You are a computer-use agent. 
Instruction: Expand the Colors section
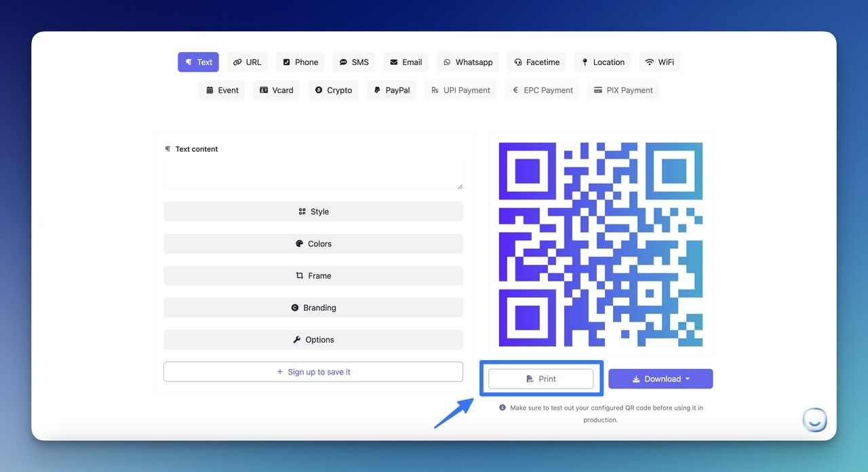313,243
